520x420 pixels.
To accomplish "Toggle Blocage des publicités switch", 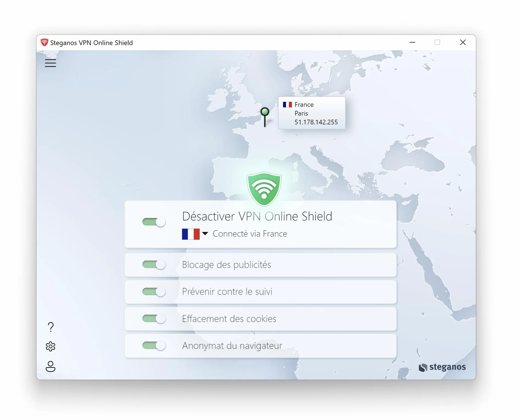I will point(154,265).
